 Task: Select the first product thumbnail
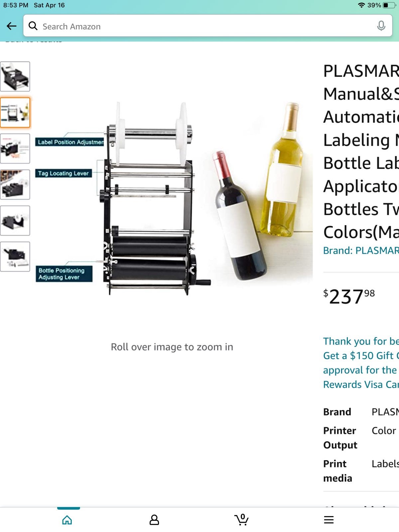click(15, 76)
